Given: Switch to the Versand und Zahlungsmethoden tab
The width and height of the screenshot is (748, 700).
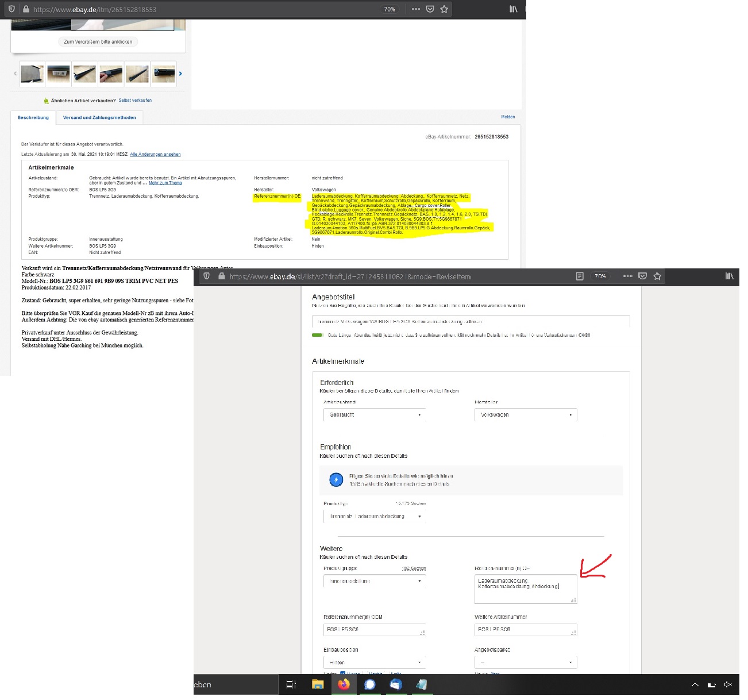Looking at the screenshot, I should click(99, 118).
